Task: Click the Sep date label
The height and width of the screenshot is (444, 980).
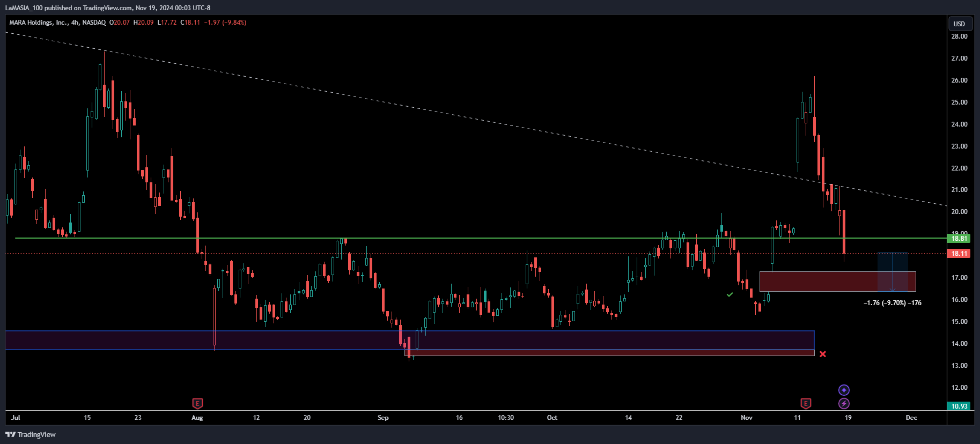Action: pyautogui.click(x=383, y=418)
